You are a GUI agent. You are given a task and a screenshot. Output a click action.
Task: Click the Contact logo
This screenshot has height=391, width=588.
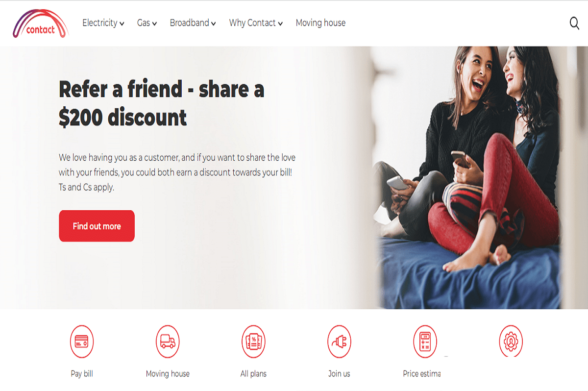(41, 24)
